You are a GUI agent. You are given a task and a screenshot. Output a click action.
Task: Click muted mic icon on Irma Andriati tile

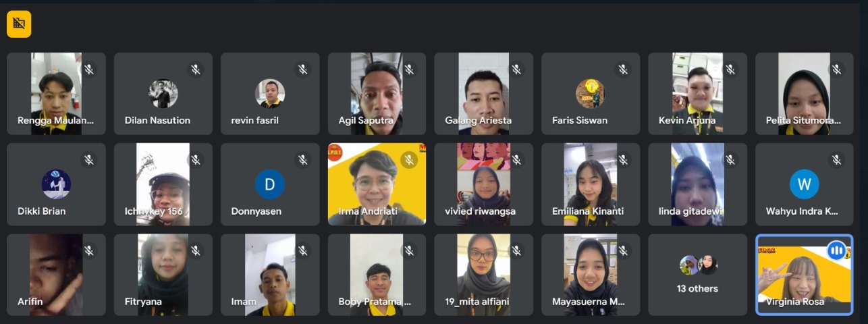click(409, 160)
